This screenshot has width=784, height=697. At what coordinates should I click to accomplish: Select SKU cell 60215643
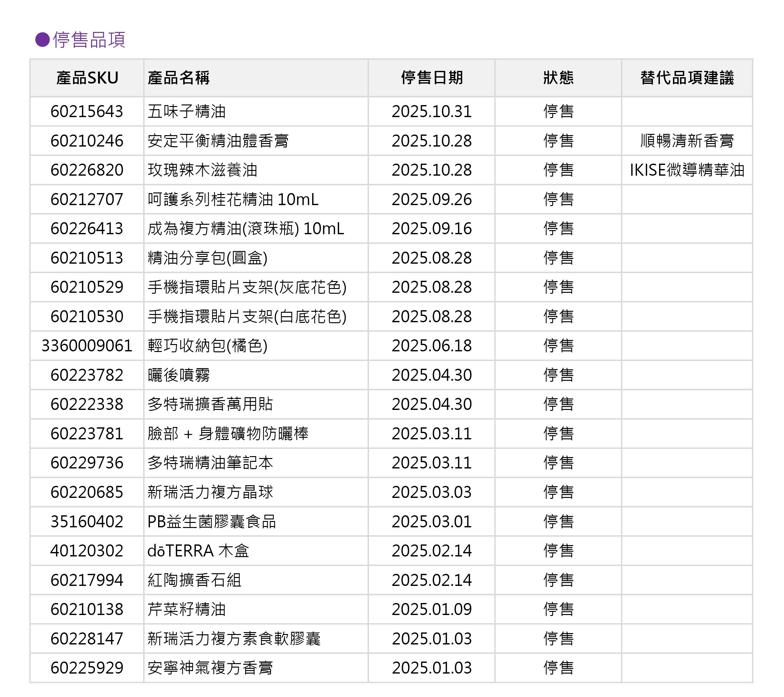pyautogui.click(x=87, y=112)
